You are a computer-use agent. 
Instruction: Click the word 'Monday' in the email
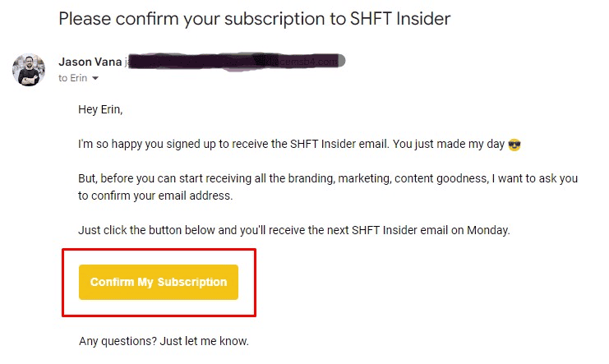coord(488,230)
